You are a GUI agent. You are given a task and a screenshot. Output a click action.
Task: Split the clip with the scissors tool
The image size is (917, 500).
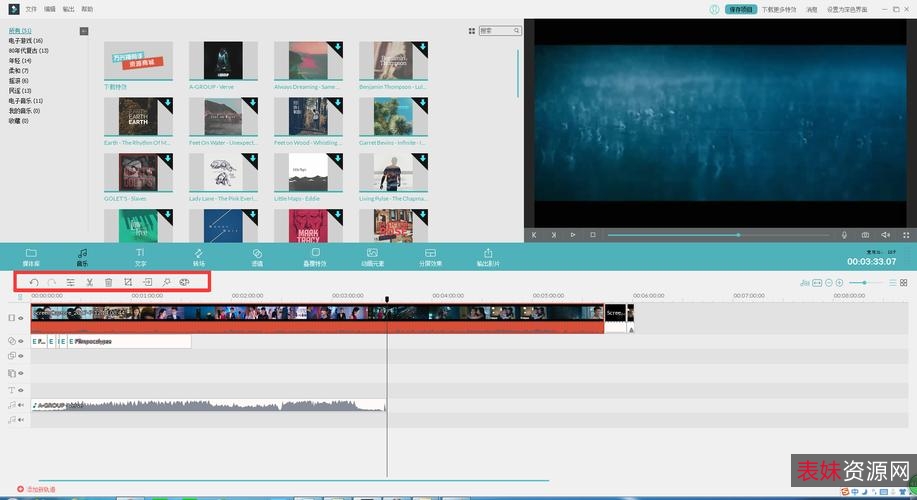[89, 282]
